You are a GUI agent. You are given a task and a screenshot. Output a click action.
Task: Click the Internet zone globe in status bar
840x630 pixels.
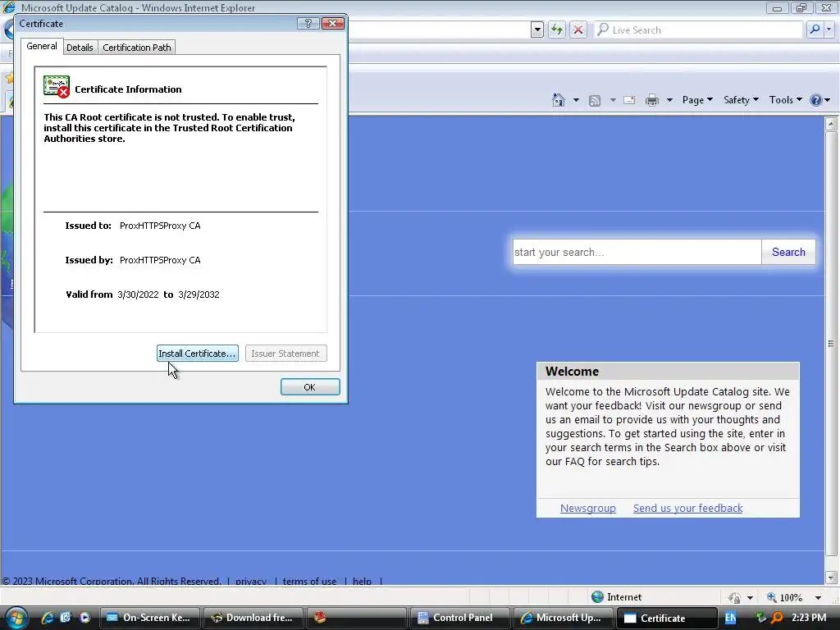597,597
